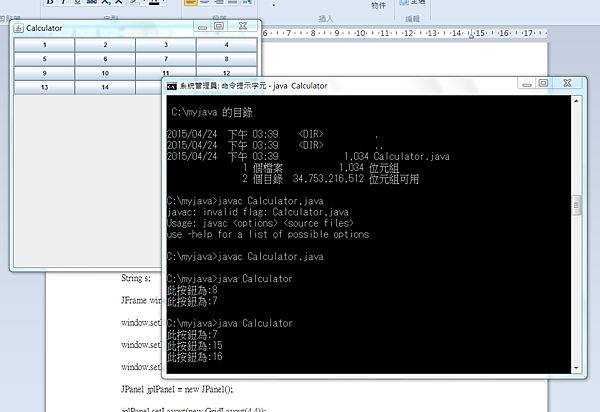Maximize the command prompt window
The image size is (600, 412).
click(543, 83)
